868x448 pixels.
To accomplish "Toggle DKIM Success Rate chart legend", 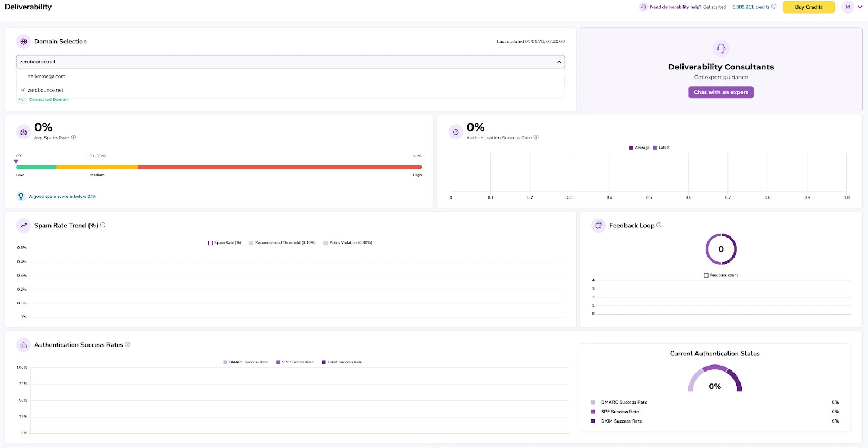I will tap(342, 362).
